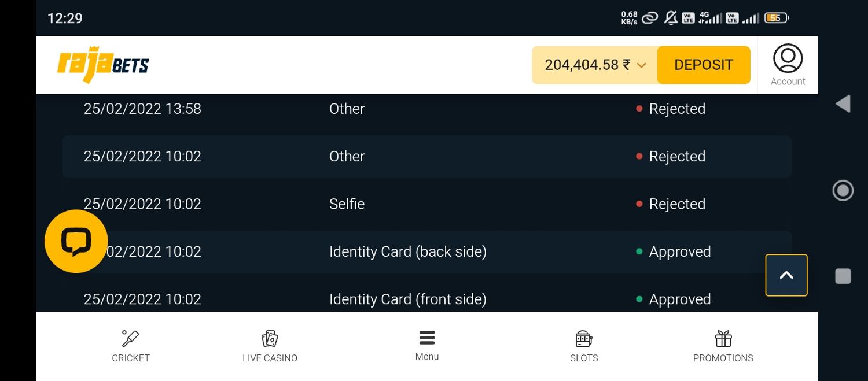868x381 pixels.
Task: Open the Promotions gift icon
Action: click(x=723, y=338)
